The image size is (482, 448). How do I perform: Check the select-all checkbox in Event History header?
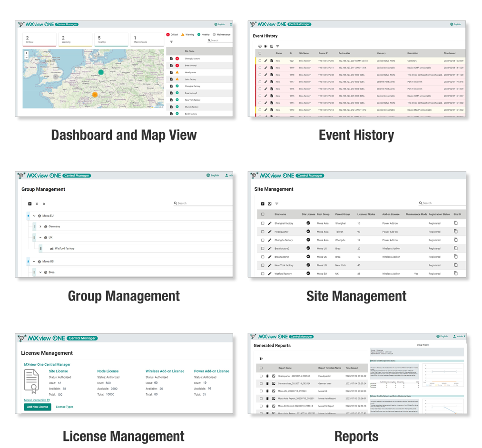point(260,52)
